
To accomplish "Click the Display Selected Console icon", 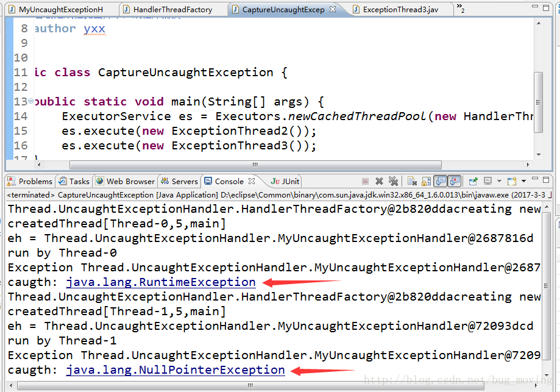I will 487,181.
